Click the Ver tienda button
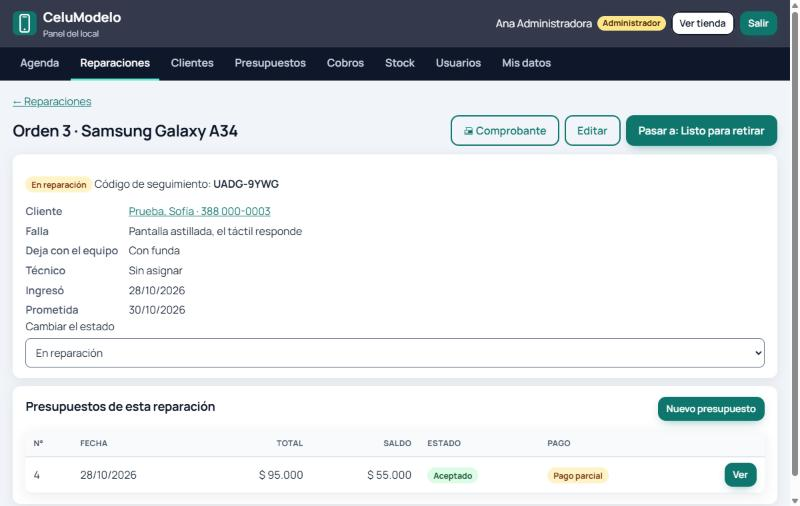The height and width of the screenshot is (506, 800). (x=703, y=23)
